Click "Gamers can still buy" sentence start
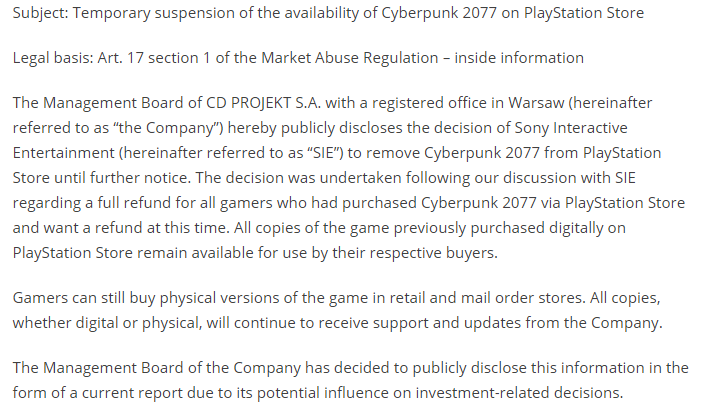 [85, 299]
